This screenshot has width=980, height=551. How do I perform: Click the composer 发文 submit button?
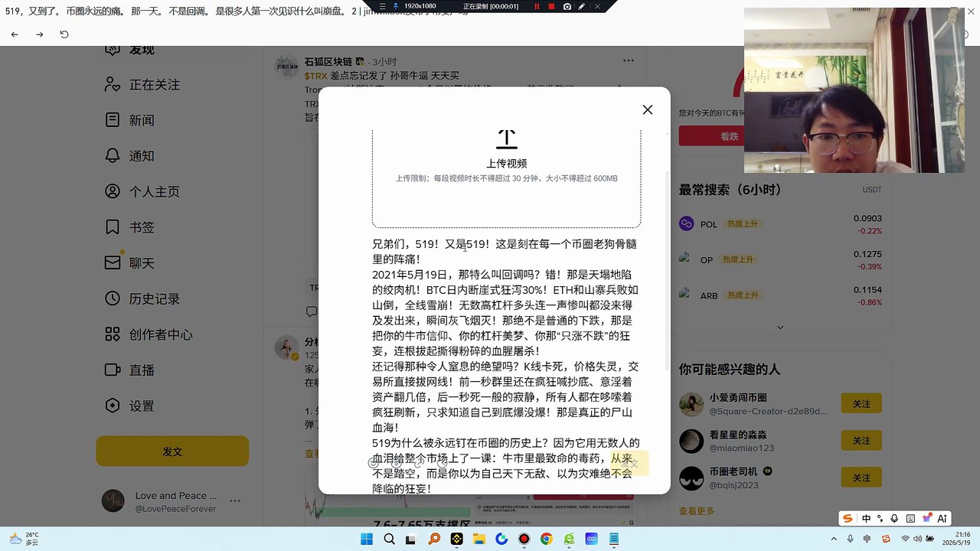[629, 463]
